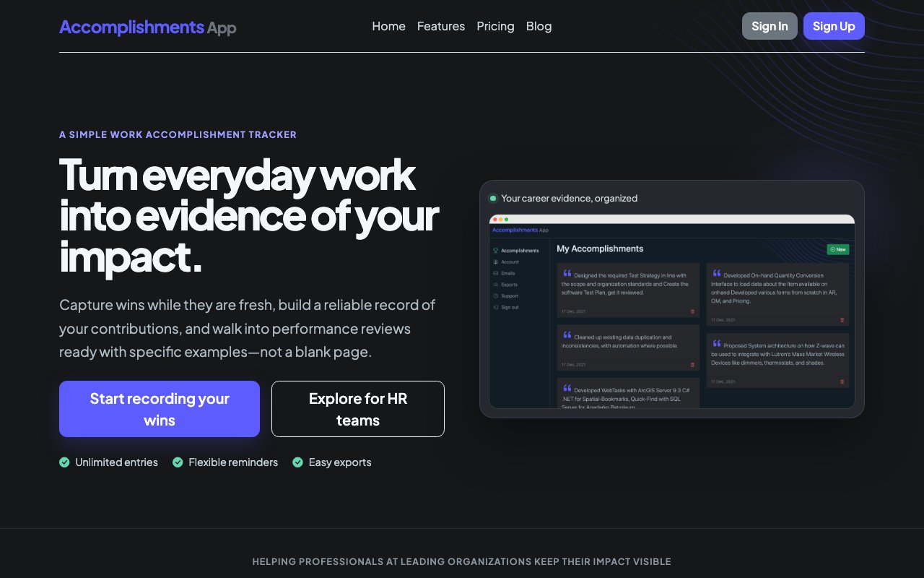The image size is (924, 578).
Task: Click trash icon on Quantity Conversion card
Action: click(x=842, y=319)
